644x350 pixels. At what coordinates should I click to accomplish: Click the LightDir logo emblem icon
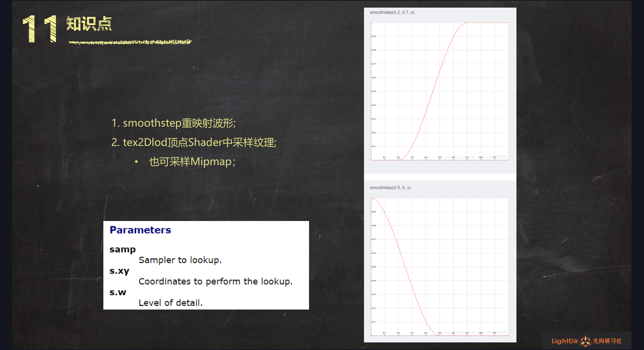pyautogui.click(x=586, y=341)
